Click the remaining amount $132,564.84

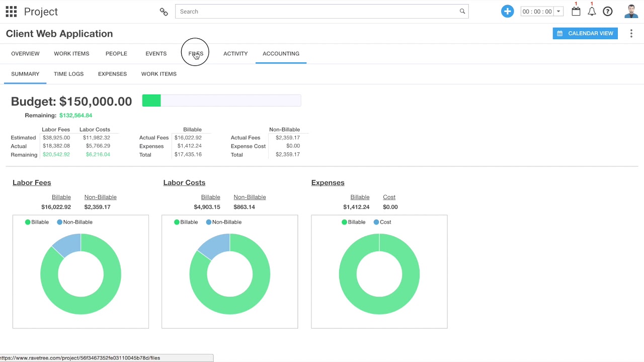tap(75, 115)
